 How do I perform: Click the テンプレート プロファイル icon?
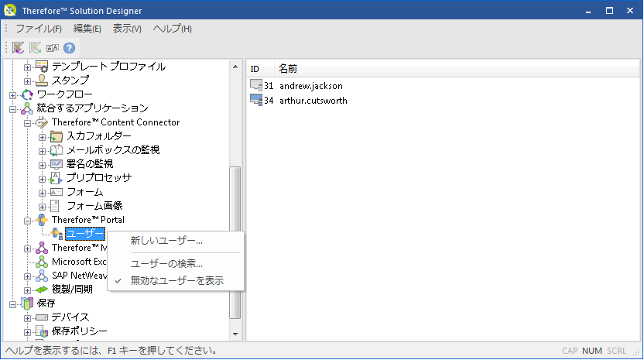click(42, 66)
